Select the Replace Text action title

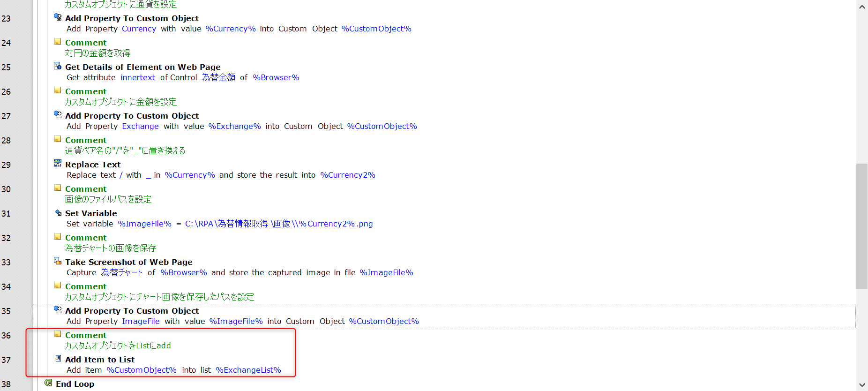click(93, 165)
